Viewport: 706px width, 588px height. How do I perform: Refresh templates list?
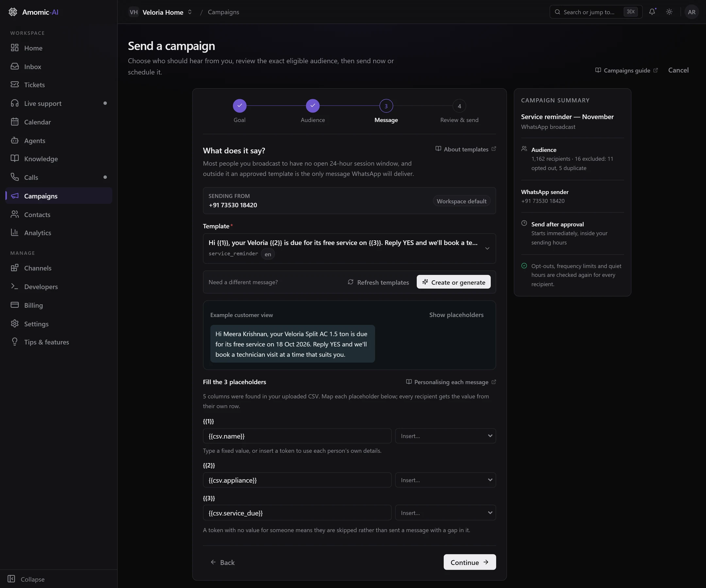(378, 282)
